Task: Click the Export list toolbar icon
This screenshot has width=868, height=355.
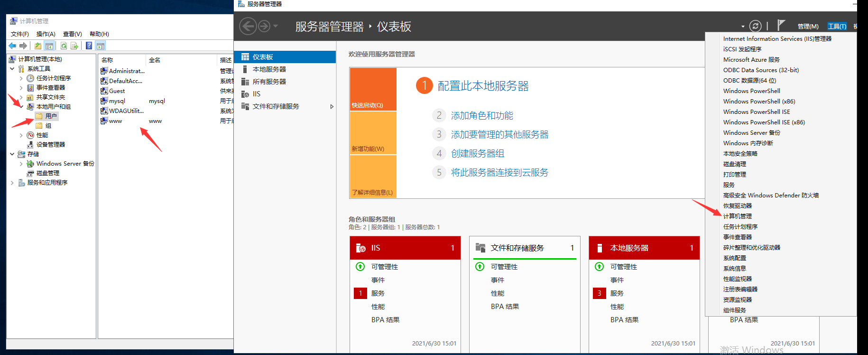Action: [74, 46]
